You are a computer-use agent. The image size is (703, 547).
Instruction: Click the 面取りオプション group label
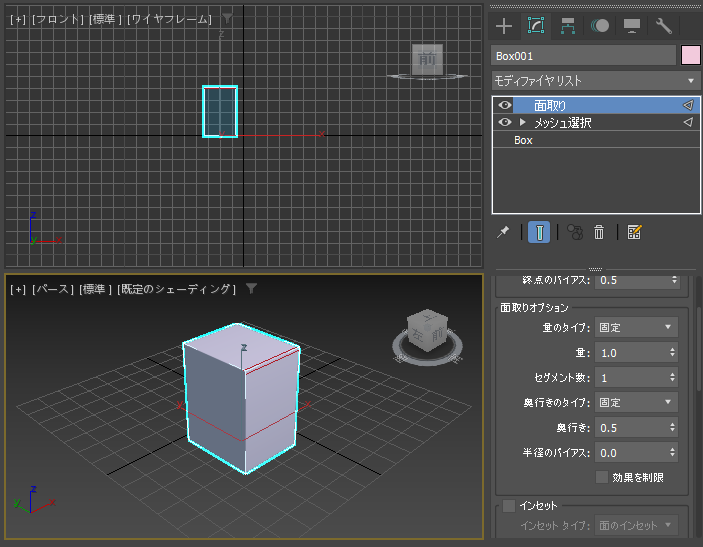534,308
